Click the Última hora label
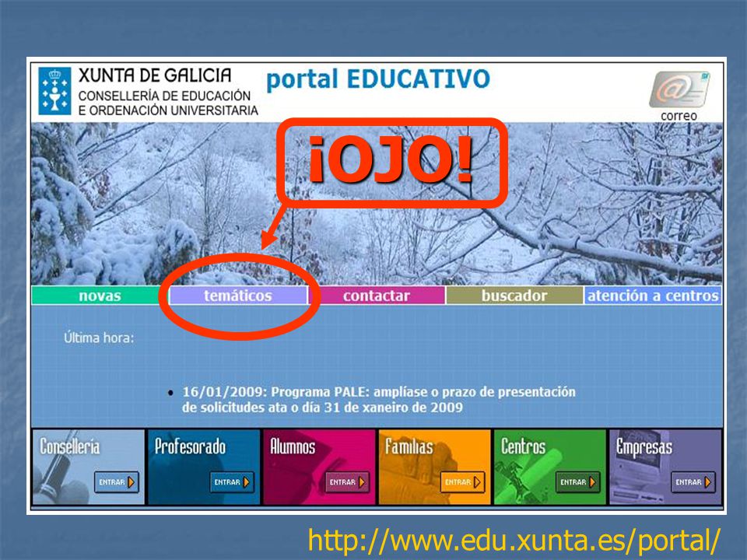The width and height of the screenshot is (747, 560). click(99, 338)
